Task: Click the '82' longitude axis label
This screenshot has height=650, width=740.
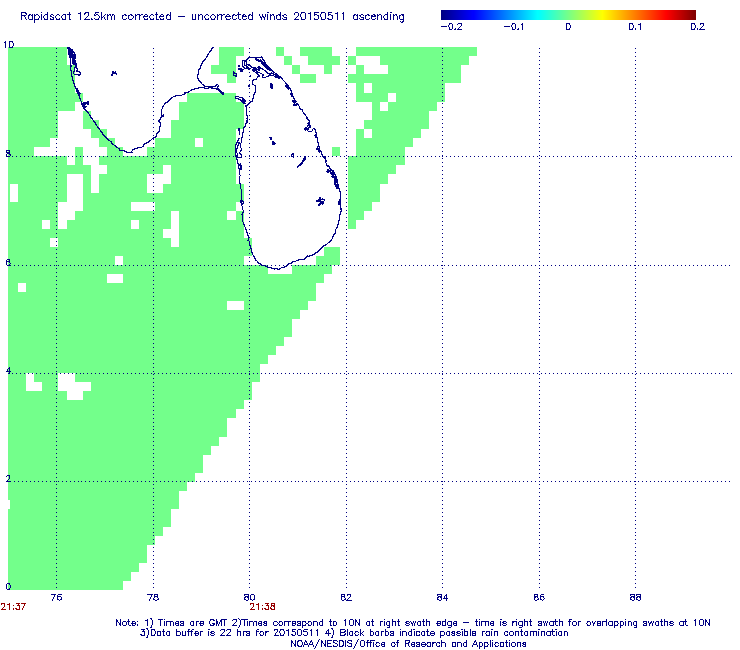Action: pos(346,597)
